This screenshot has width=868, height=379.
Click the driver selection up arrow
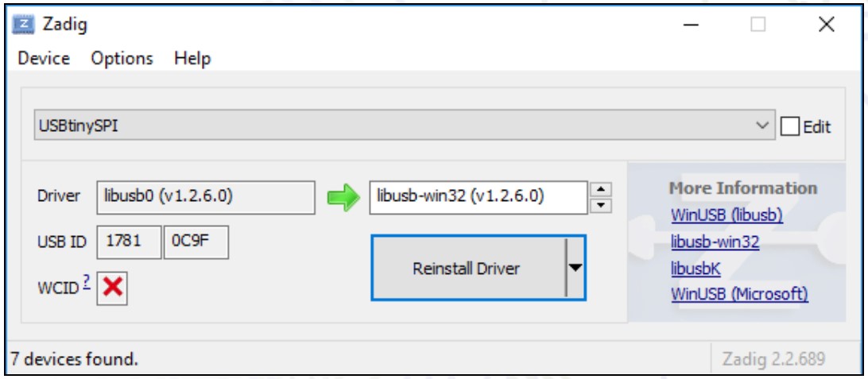[601, 189]
